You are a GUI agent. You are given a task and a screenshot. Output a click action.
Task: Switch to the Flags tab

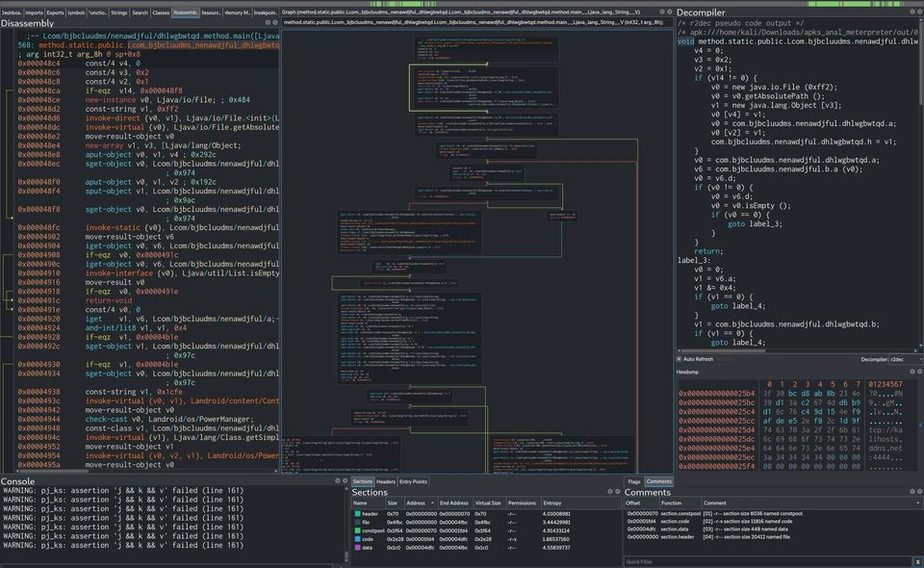click(634, 482)
